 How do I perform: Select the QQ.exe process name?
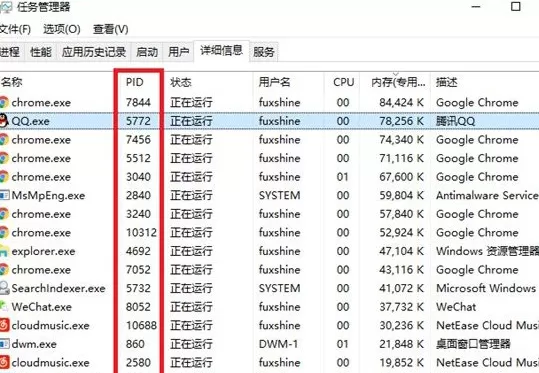click(30, 121)
